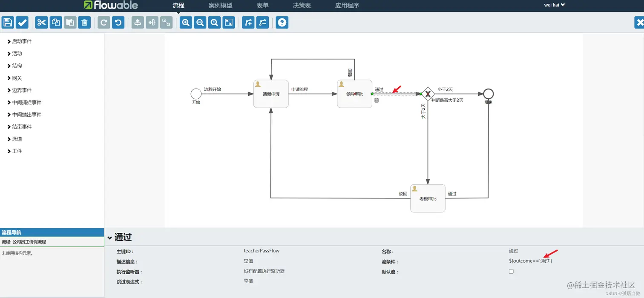Expand the 结束事件 palette group
The width and height of the screenshot is (644, 298).
click(20, 127)
